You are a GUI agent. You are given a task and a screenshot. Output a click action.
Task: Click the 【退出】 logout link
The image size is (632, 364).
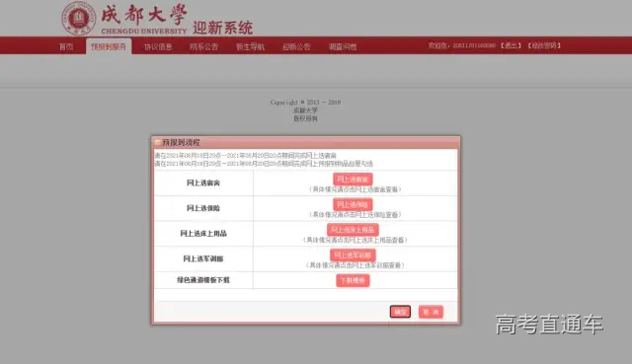[512, 45]
